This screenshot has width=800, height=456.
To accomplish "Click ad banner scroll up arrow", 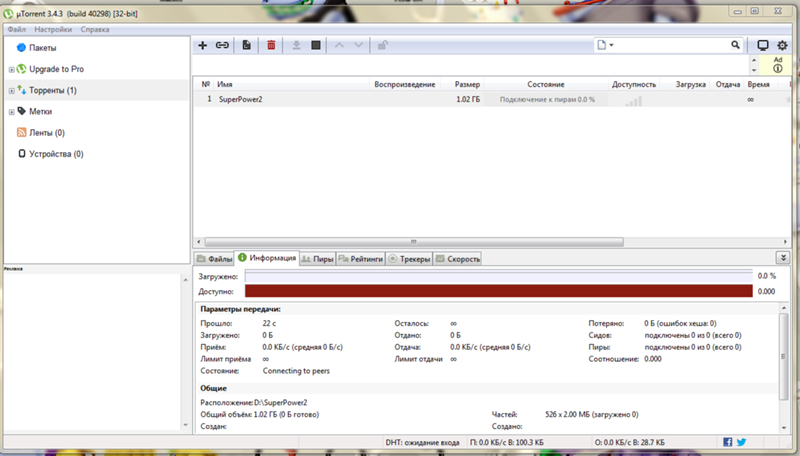I will pyautogui.click(x=754, y=60).
